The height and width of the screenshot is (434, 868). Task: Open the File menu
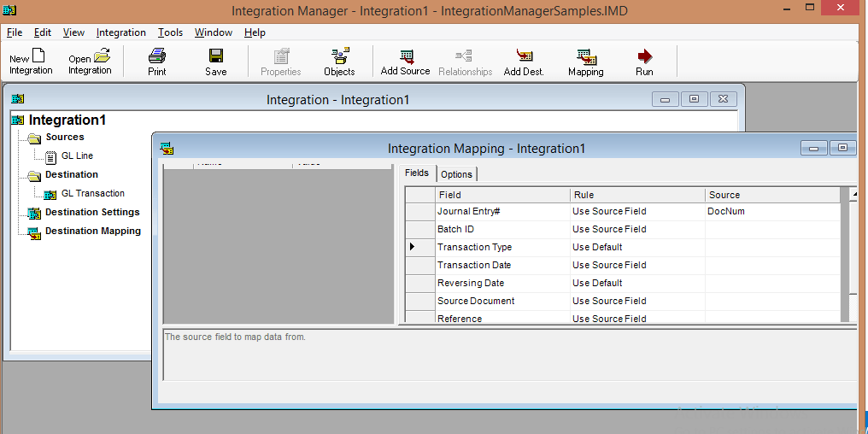[x=15, y=32]
